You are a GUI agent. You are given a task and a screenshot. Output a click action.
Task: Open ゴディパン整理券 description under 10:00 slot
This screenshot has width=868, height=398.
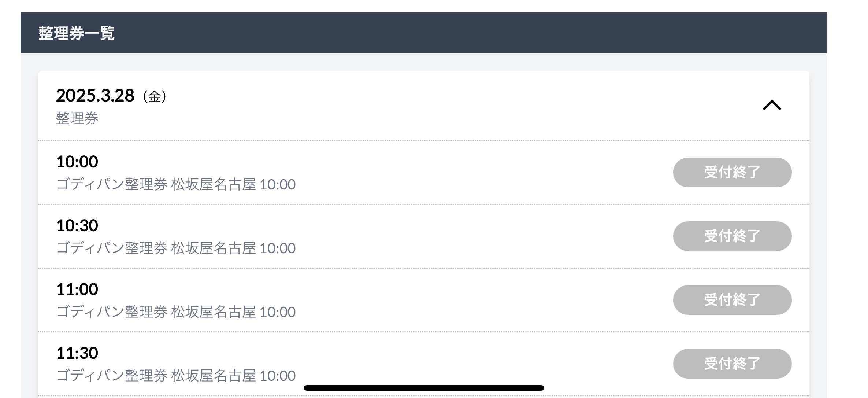[x=176, y=184]
